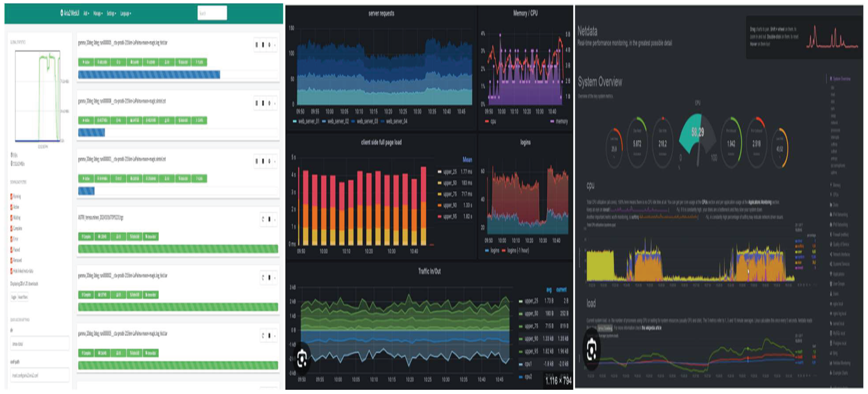Viewport: 868px width, 394px height.
Task: Uncheck the Complete filter checkbox
Action: click(x=11, y=228)
